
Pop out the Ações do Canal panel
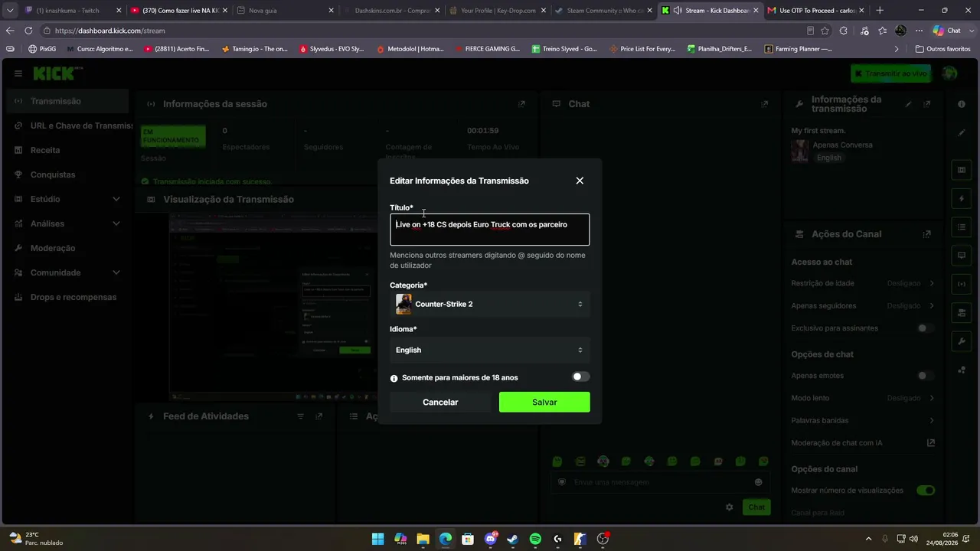[927, 234]
